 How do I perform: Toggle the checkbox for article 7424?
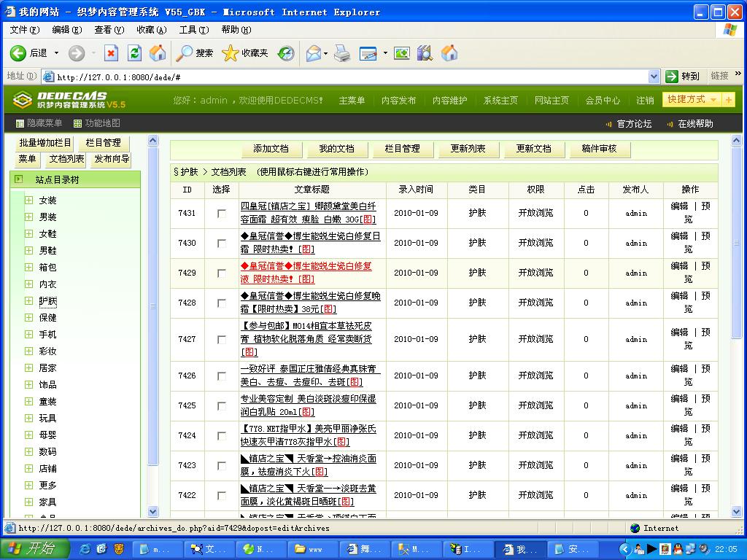[x=222, y=436]
